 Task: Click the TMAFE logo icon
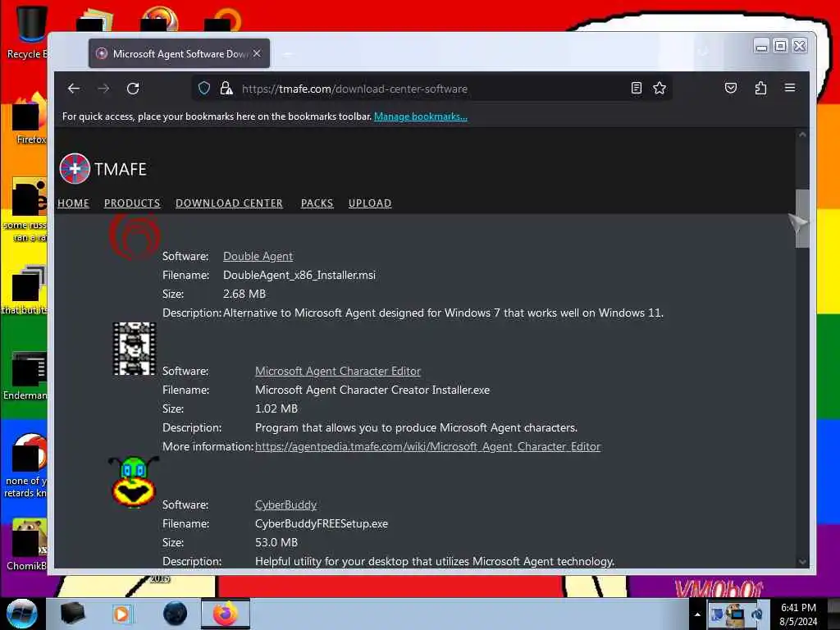coord(75,169)
